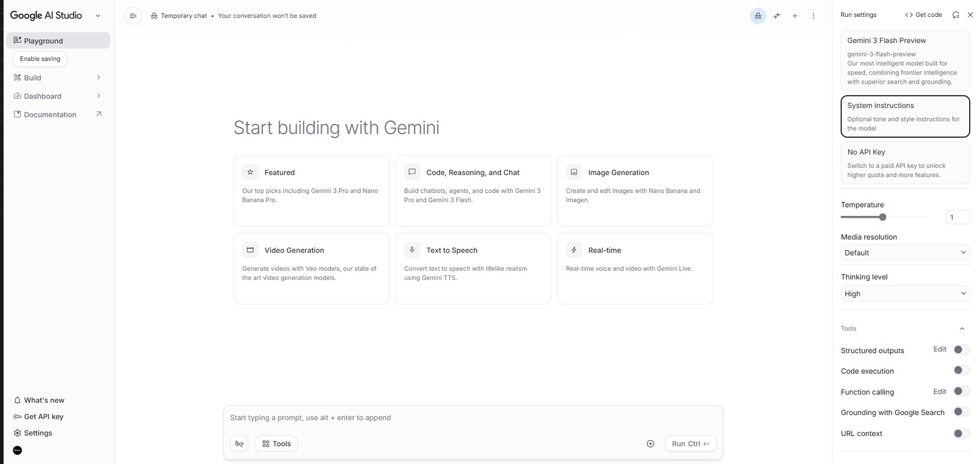Open the Gemini 3 Flash Preview model selector
The width and height of the screenshot is (980, 464).
[x=905, y=61]
